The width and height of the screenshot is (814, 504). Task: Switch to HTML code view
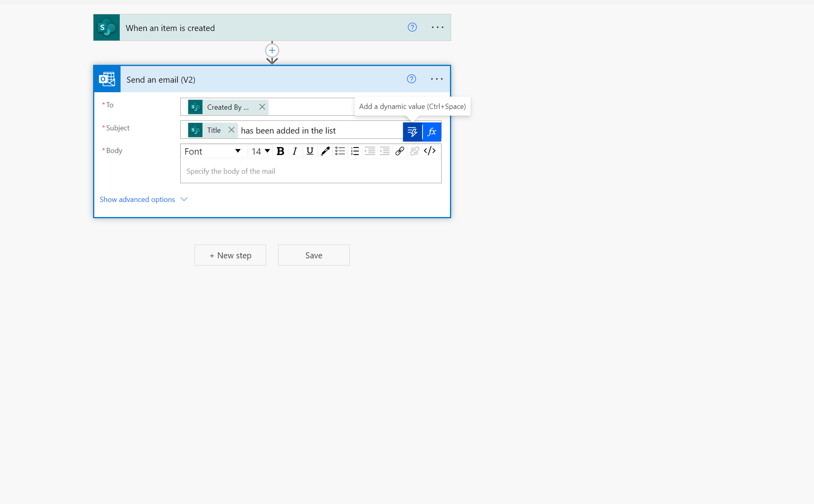[430, 151]
